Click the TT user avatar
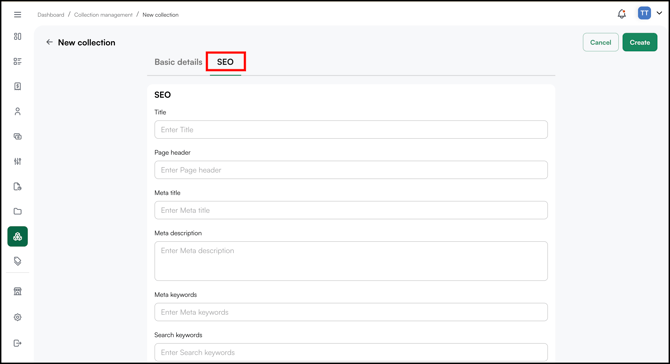The height and width of the screenshot is (364, 670). 644,13
